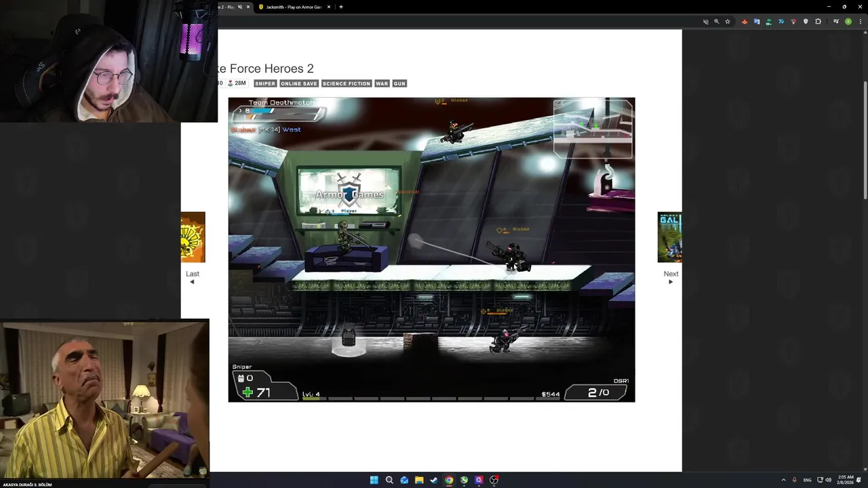Image resolution: width=868 pixels, height=488 pixels.
Task: Open the Windows Start menu
Action: [374, 480]
